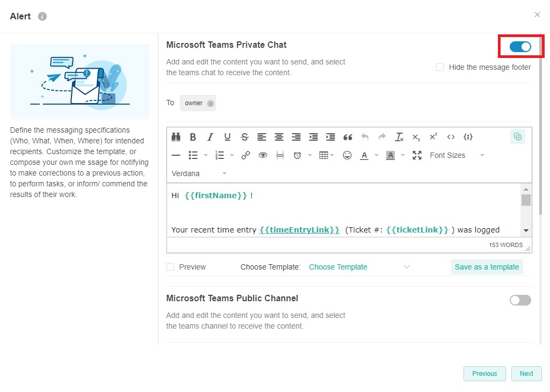Insert a blockquote

[348, 137]
